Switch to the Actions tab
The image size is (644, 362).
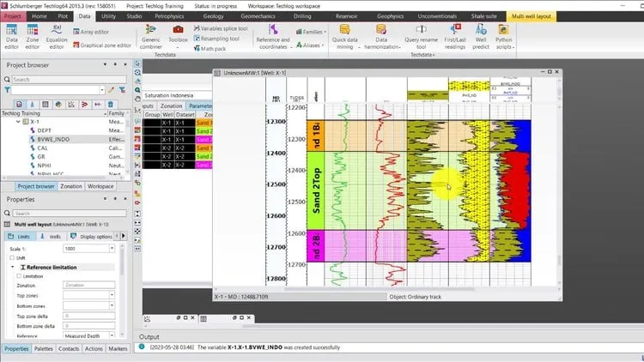point(94,348)
